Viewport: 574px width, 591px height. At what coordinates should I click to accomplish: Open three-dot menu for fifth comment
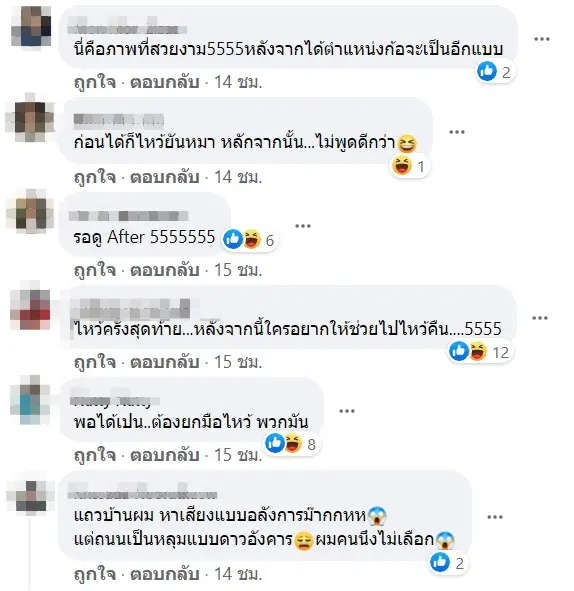pos(347,411)
